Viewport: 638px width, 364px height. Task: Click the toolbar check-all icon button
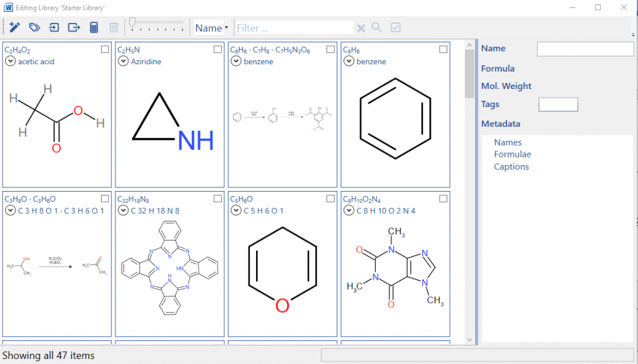point(396,27)
